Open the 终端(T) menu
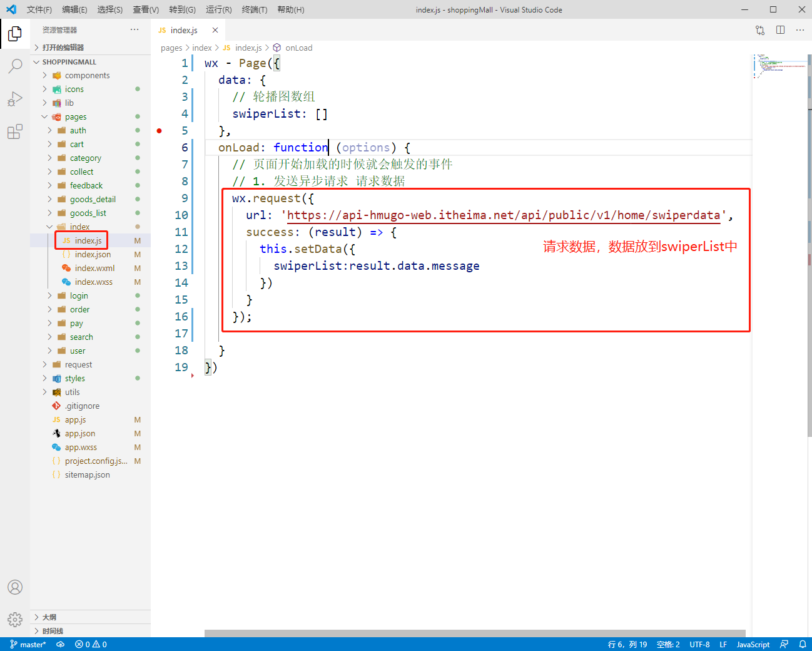812x651 pixels. [254, 9]
